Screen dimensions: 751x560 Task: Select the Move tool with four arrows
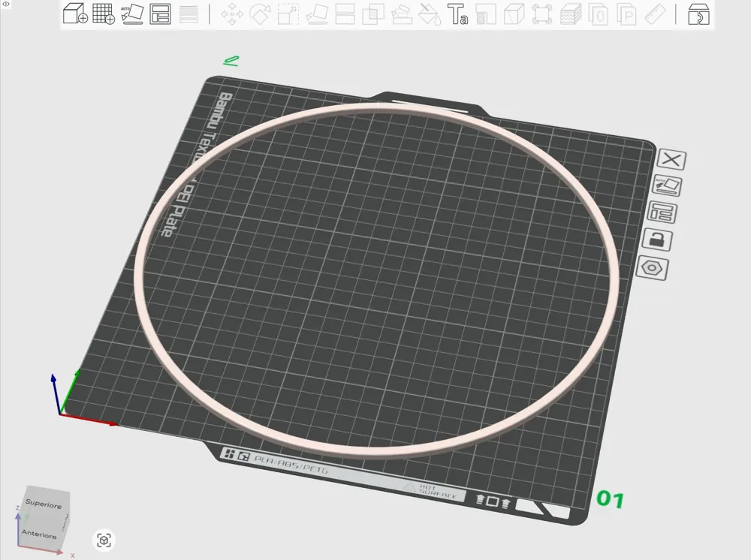[232, 14]
